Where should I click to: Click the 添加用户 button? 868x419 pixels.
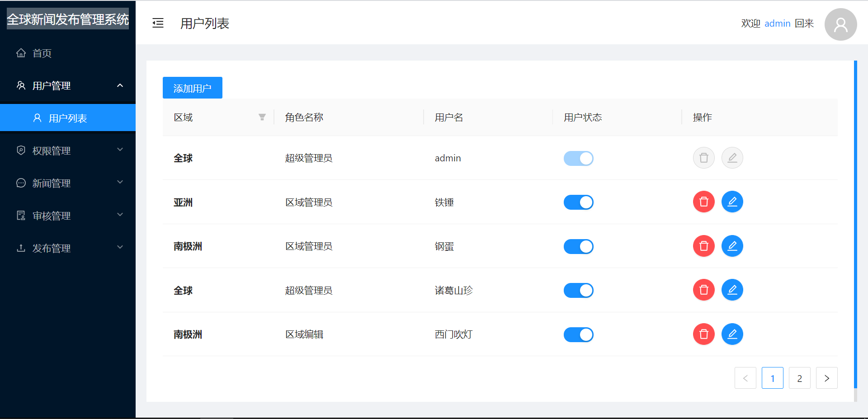(193, 88)
